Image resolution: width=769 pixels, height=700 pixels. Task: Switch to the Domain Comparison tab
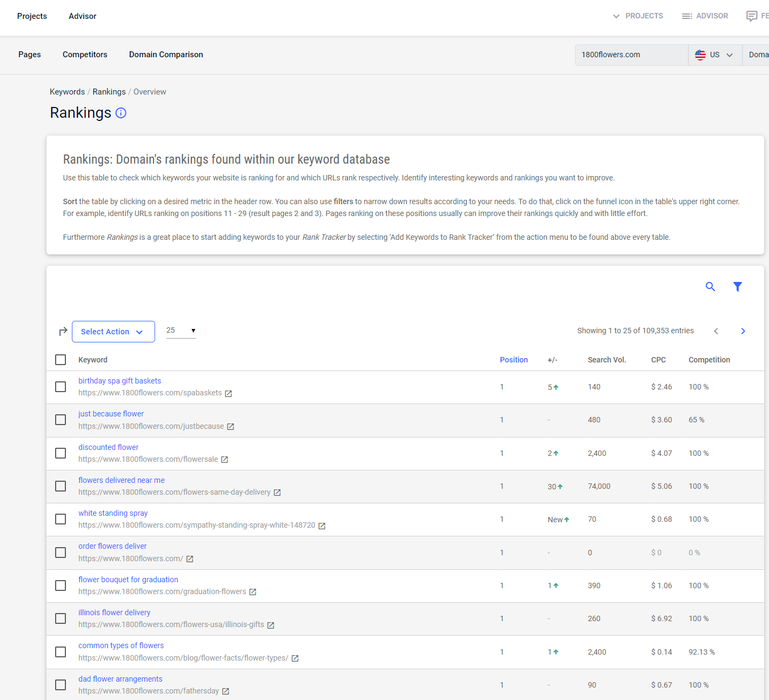point(166,55)
